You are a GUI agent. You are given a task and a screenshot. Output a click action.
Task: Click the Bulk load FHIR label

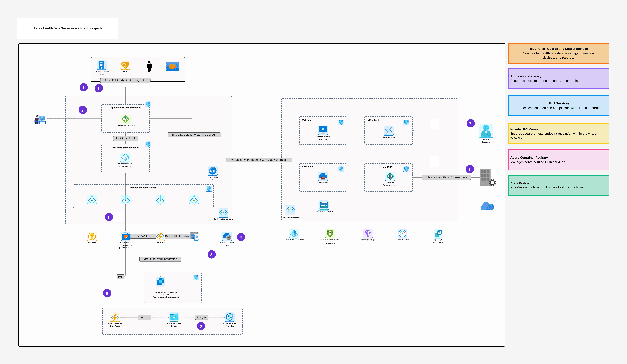[x=143, y=236]
